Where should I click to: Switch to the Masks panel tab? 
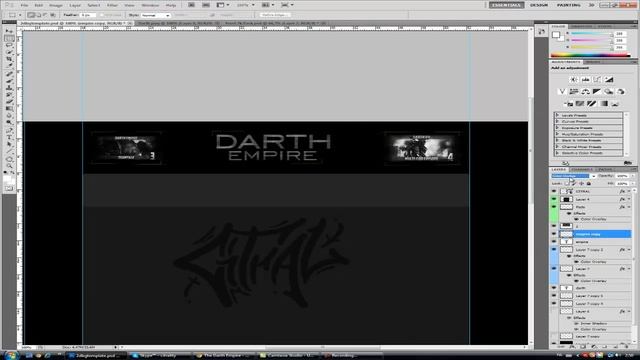593,62
